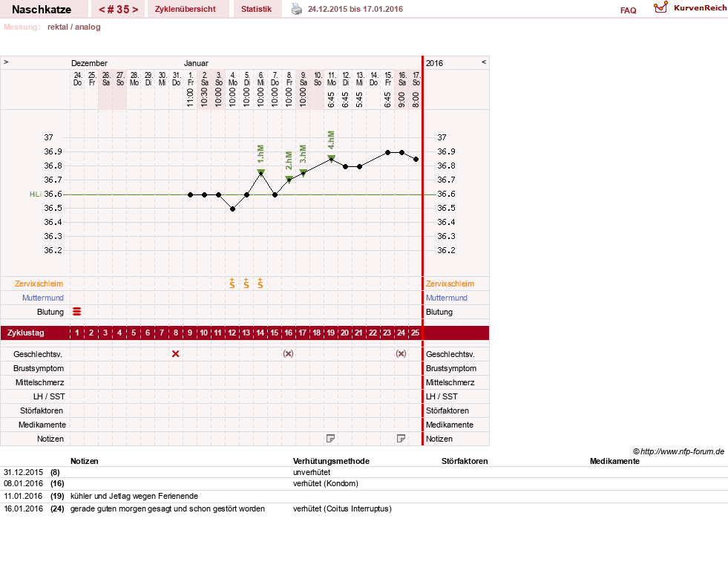728x579 pixels.
Task: Open the note icon on cycle day 19
Action: click(x=330, y=438)
